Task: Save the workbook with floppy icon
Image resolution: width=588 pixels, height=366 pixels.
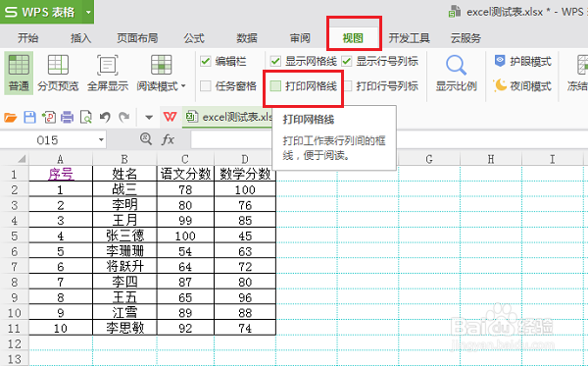Action: (29, 118)
